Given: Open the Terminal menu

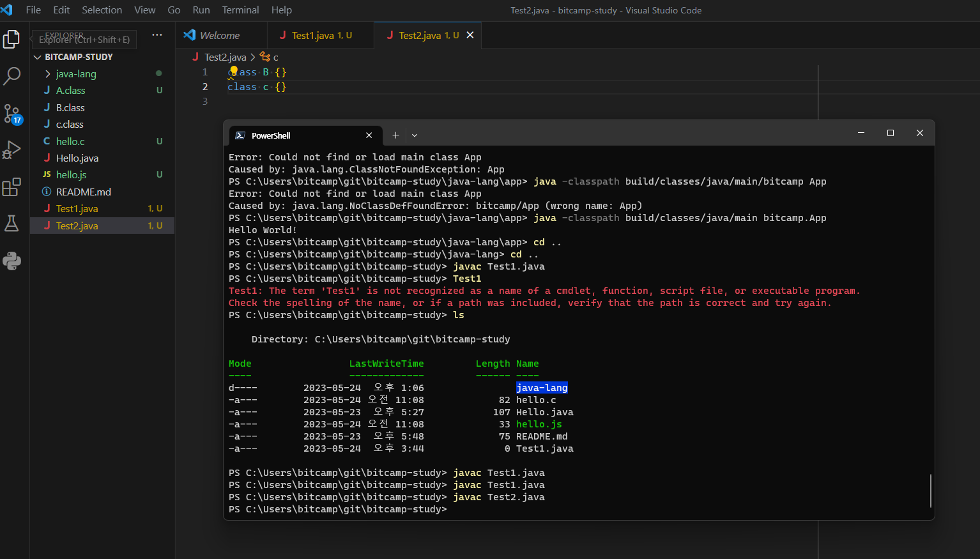Looking at the screenshot, I should pyautogui.click(x=240, y=10).
